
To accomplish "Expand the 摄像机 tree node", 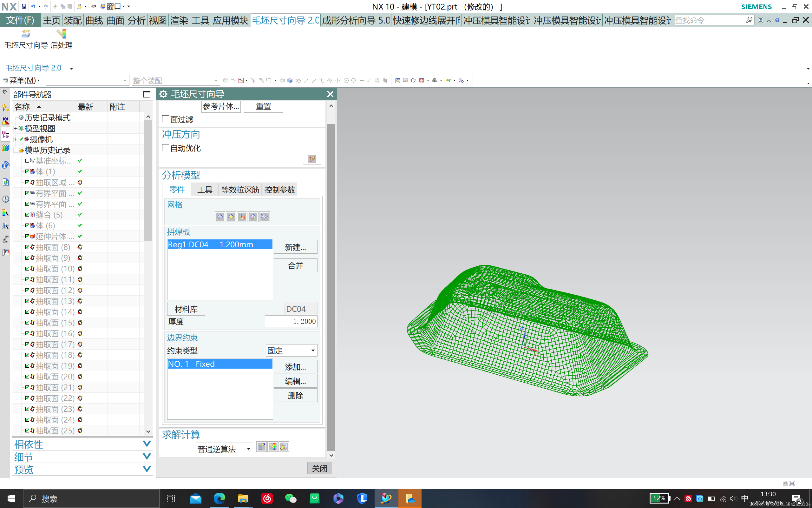I will click(x=16, y=139).
